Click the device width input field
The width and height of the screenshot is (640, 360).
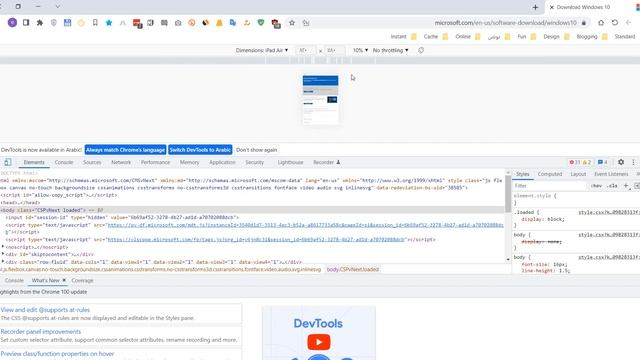[305, 50]
